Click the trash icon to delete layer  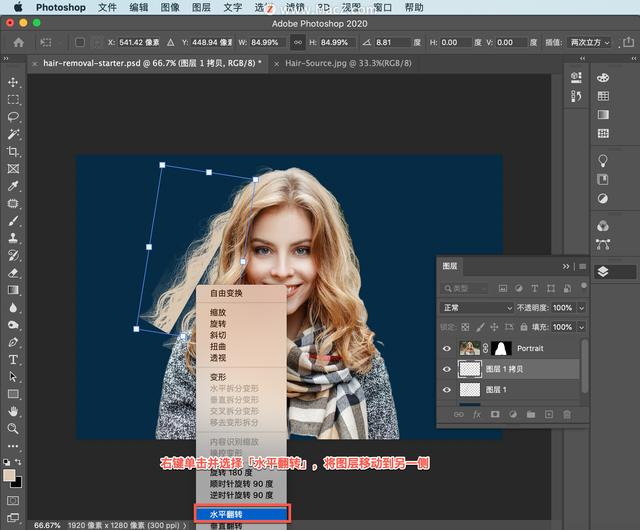pos(566,414)
